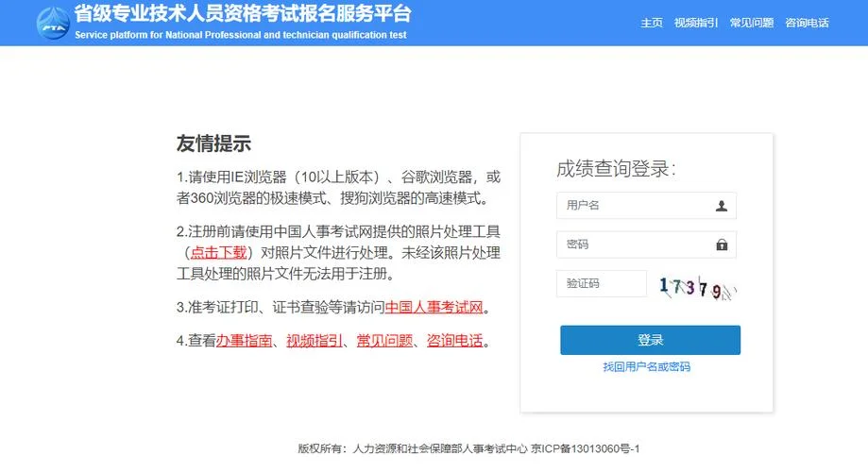This screenshot has width=868, height=472.
Task: Click the 版权所有 footer text
Action: [468, 448]
